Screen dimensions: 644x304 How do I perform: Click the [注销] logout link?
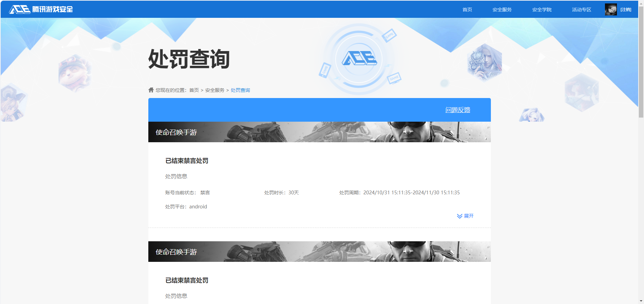[x=626, y=10]
